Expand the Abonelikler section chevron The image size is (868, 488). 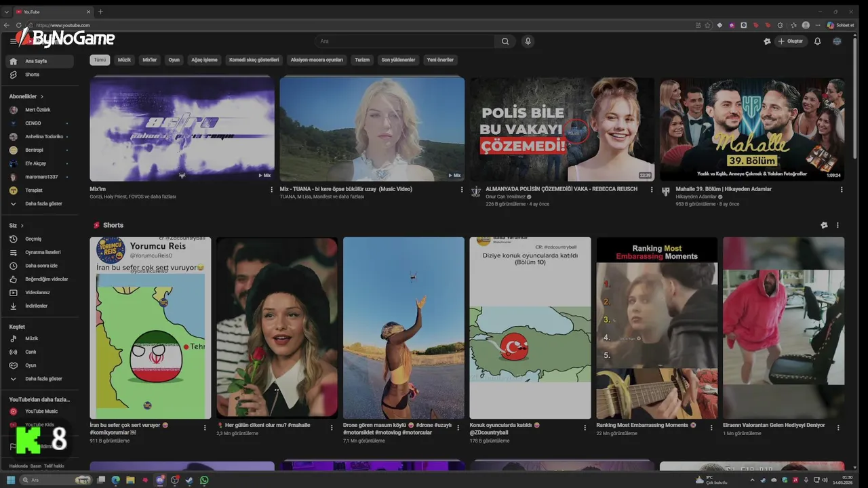(41, 97)
